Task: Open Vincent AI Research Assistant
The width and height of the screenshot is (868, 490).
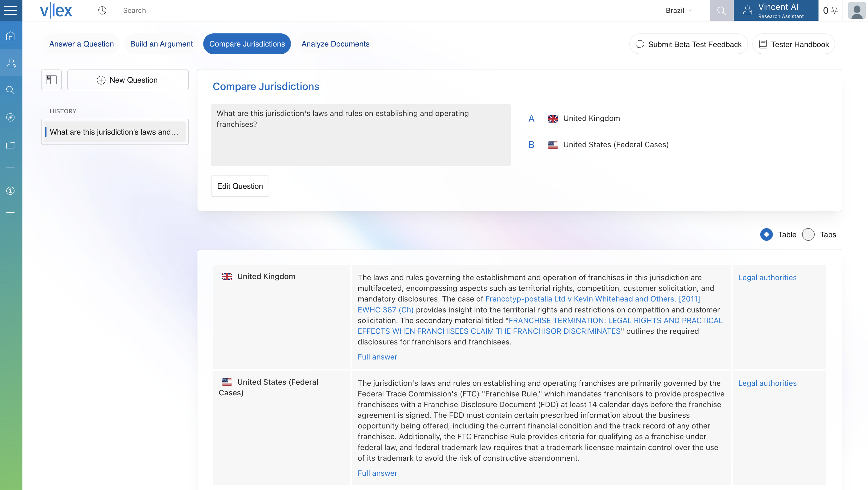Action: pyautogui.click(x=776, y=10)
